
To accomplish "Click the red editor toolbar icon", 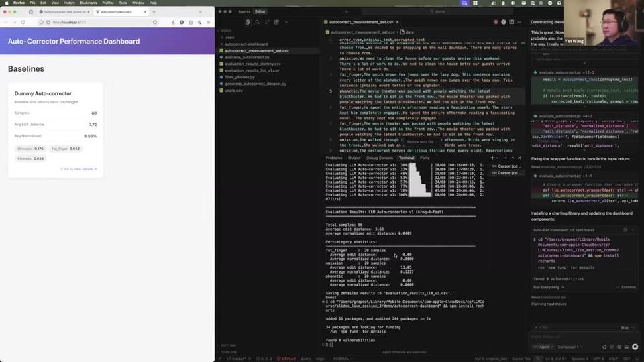I will point(496,22).
